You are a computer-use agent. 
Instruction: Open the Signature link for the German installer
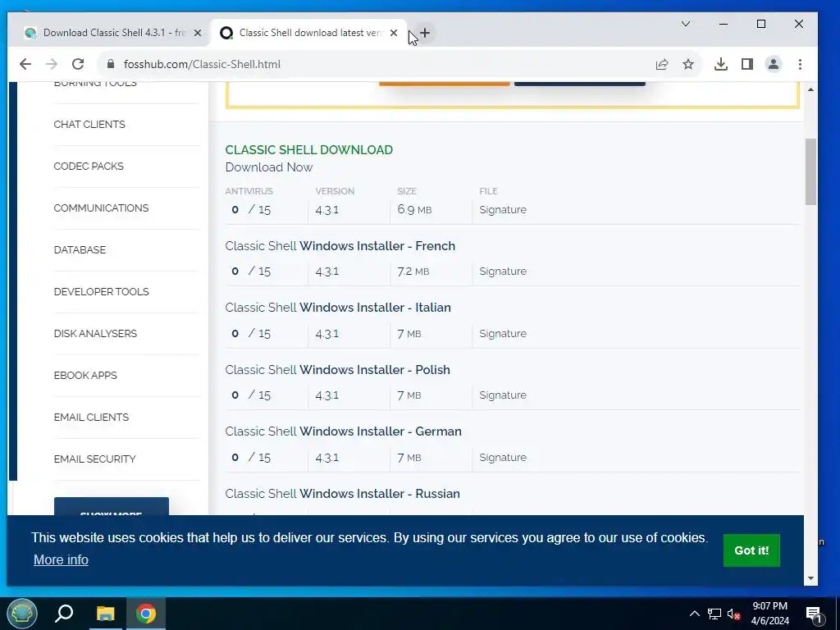[x=503, y=457]
